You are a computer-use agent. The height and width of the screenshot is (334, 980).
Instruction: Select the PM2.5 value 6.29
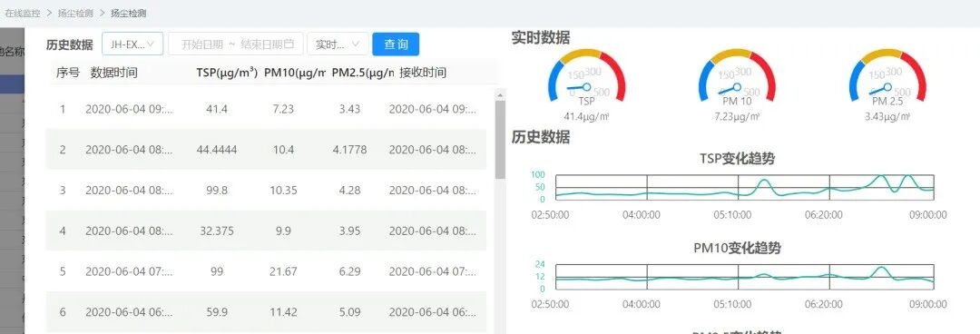pyautogui.click(x=349, y=271)
